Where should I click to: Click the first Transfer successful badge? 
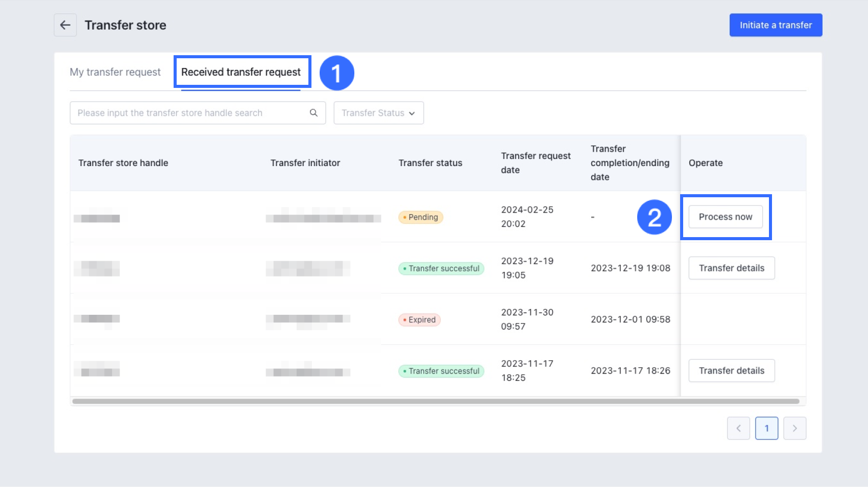tap(441, 268)
